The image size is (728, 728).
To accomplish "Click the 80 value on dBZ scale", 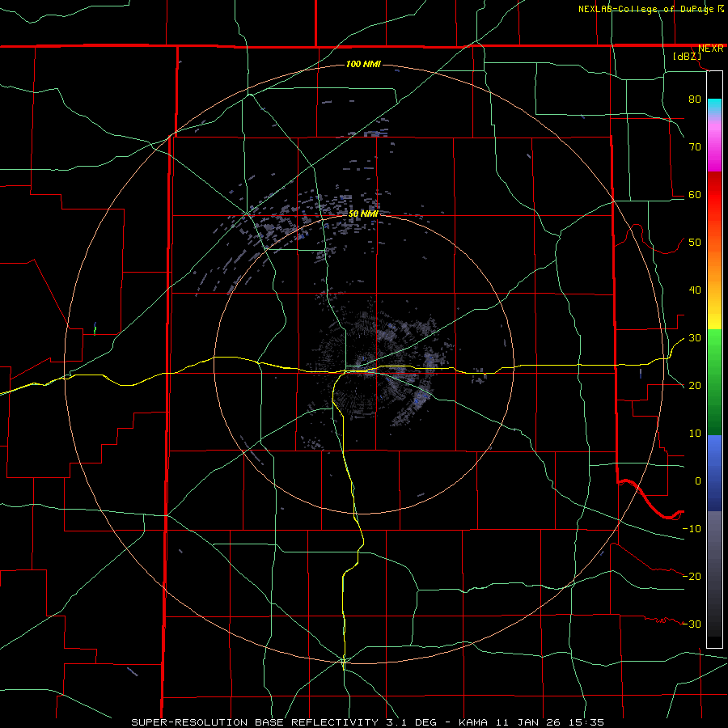I will click(695, 99).
